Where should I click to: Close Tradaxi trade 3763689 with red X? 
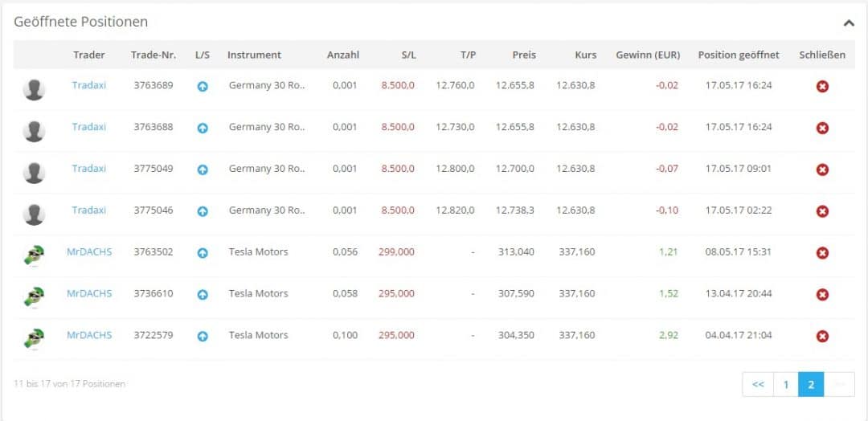tap(822, 86)
